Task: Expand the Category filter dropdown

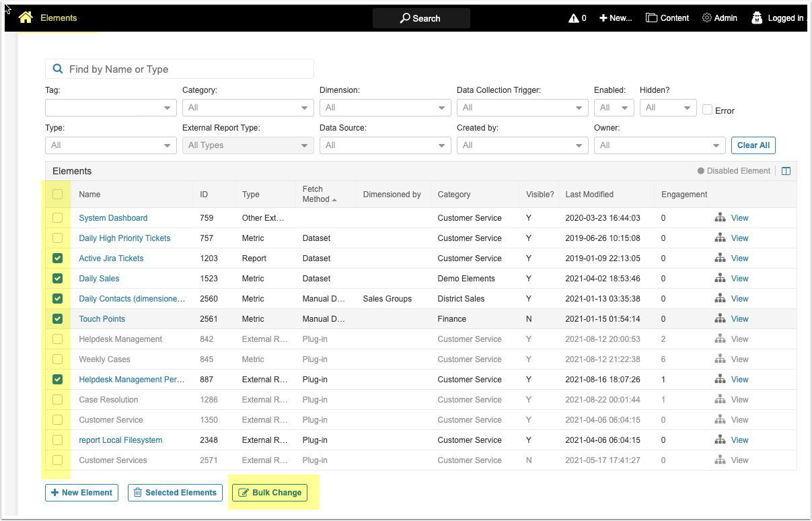Action: coord(248,108)
